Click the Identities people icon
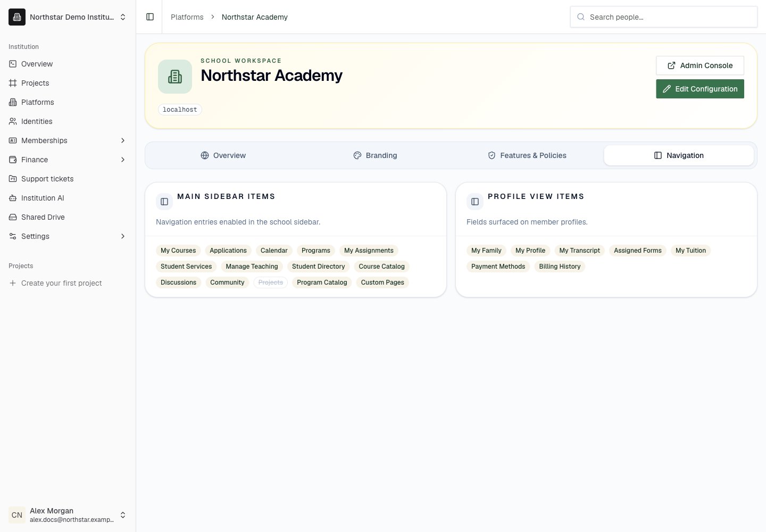This screenshot has height=532, width=766. tap(13, 121)
